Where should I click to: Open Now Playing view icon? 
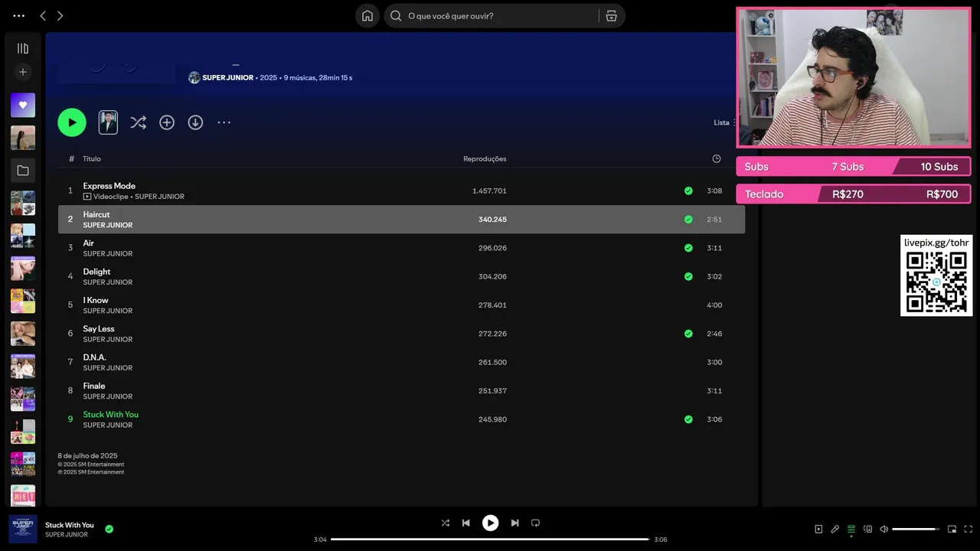pos(818,529)
